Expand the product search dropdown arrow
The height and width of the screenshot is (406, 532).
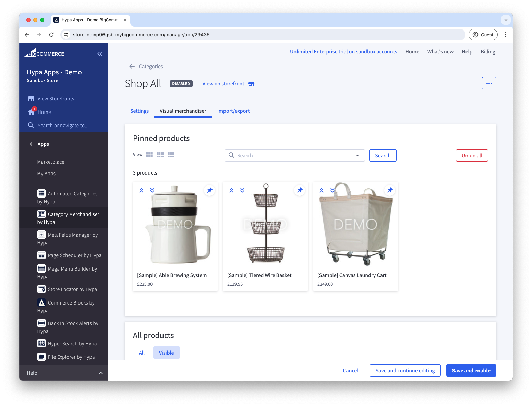(x=358, y=155)
